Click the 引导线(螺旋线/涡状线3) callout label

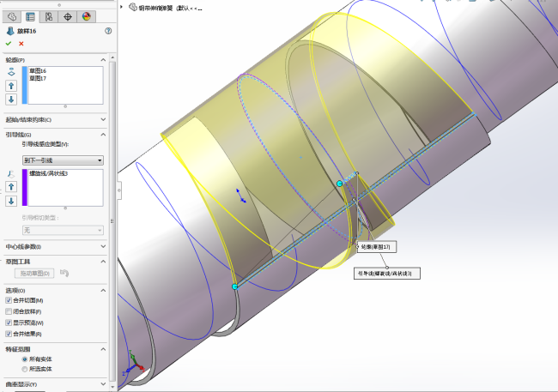coord(387,273)
